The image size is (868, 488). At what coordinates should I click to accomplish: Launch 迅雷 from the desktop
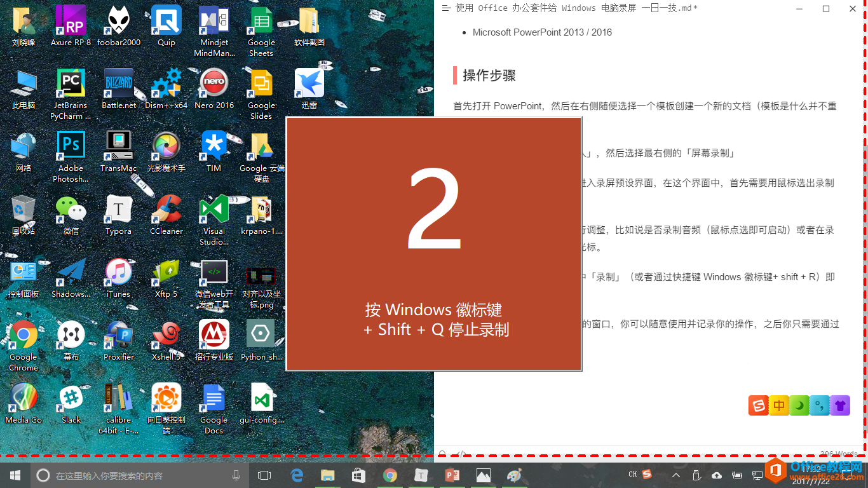click(309, 89)
